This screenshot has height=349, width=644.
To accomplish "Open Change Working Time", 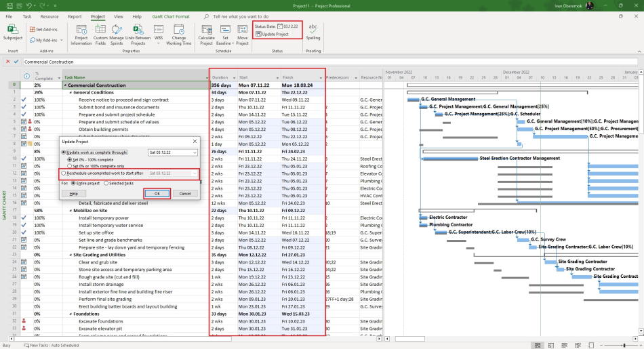I will (179, 35).
